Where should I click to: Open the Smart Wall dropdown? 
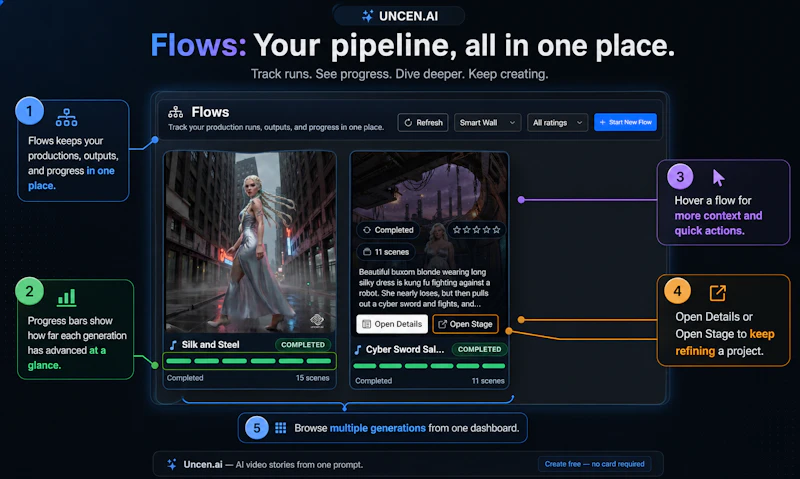[487, 122]
